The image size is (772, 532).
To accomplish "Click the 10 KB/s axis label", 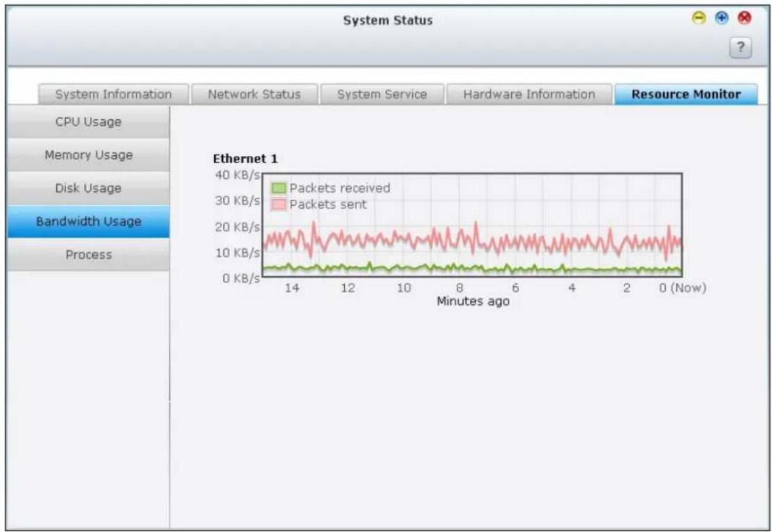I will [237, 252].
